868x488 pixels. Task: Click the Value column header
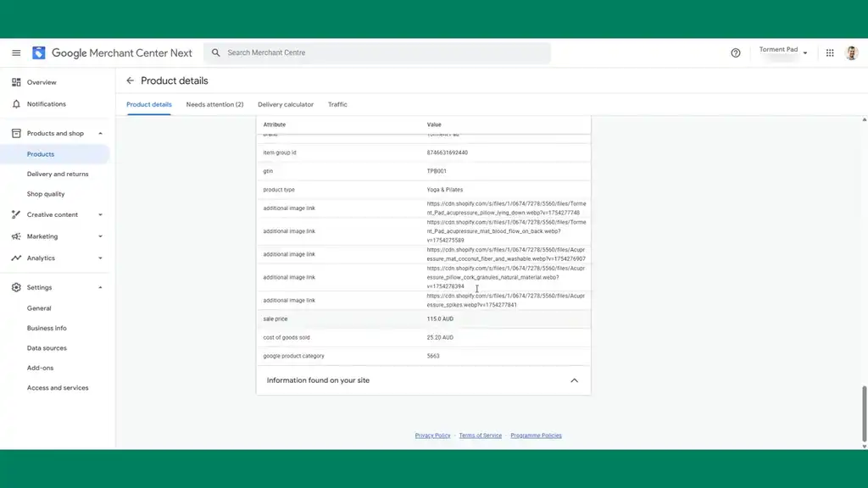pos(434,125)
